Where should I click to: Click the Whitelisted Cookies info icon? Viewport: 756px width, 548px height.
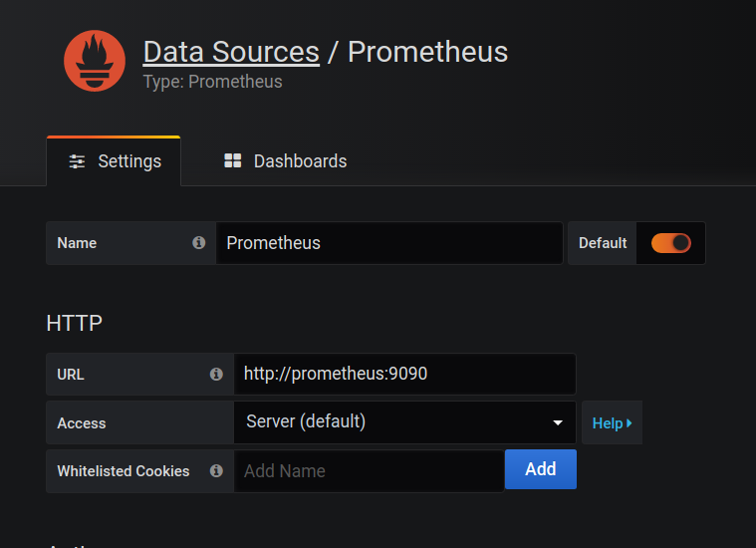pos(216,471)
